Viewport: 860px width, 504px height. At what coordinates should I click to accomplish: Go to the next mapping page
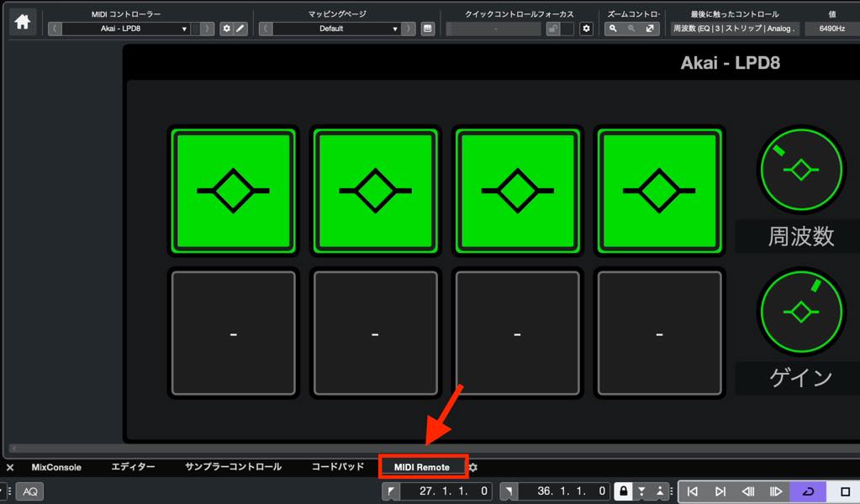409,29
